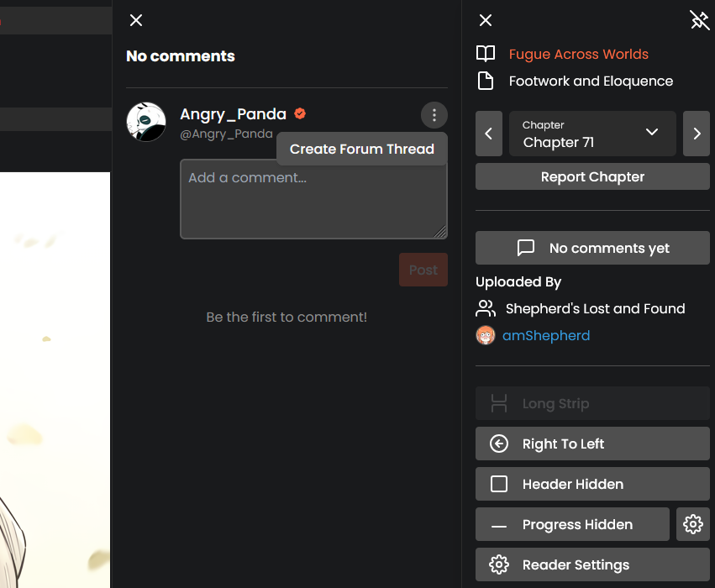The image size is (715, 588).
Task: Open the three-dot comment options menu
Action: [x=434, y=115]
